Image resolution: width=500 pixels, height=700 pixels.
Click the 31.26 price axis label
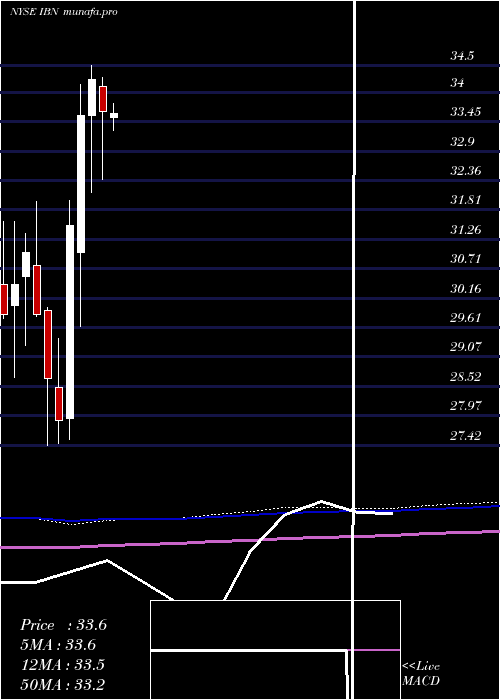[x=465, y=230]
